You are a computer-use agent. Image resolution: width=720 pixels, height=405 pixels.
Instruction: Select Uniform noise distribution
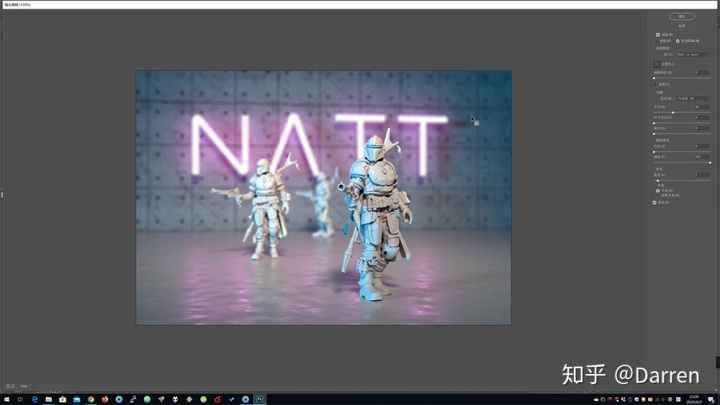pos(658,191)
